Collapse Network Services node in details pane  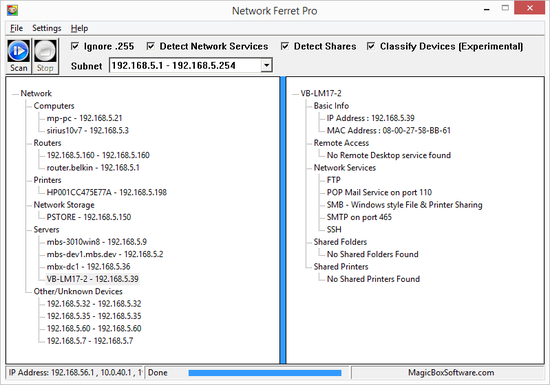(344, 168)
